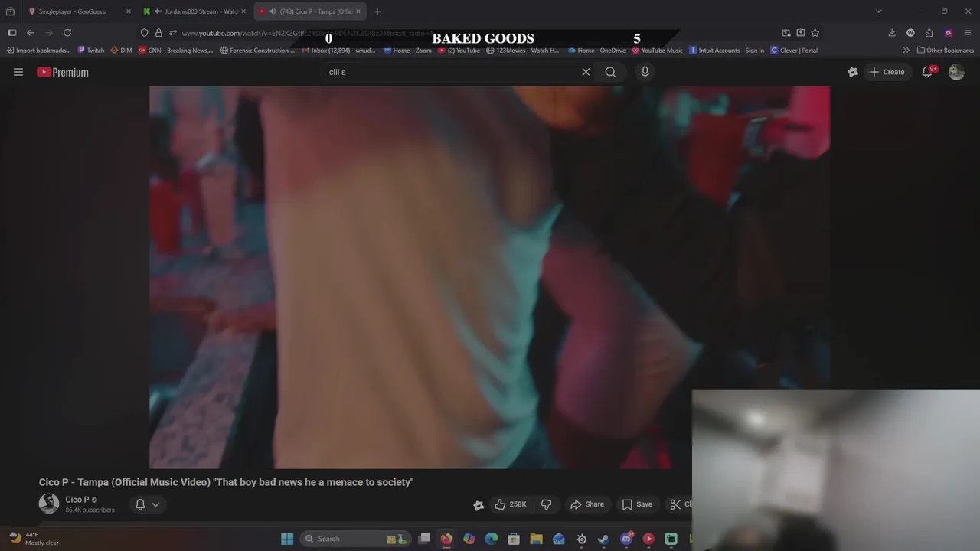Open Discord from the taskbar
The height and width of the screenshot is (551, 980).
626,539
